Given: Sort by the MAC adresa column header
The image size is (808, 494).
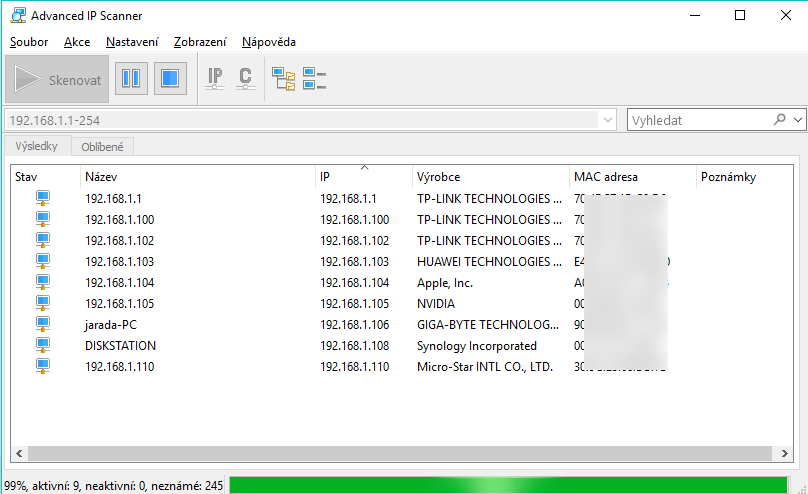Looking at the screenshot, I should (633, 177).
